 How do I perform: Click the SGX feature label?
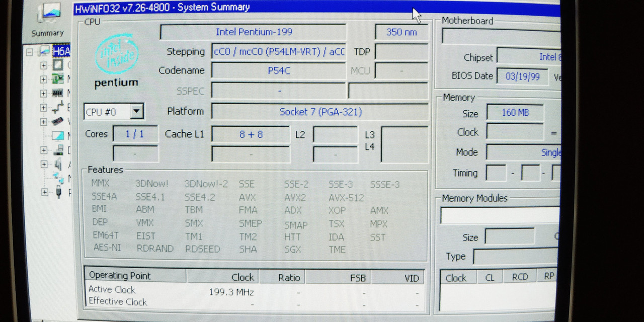point(292,249)
